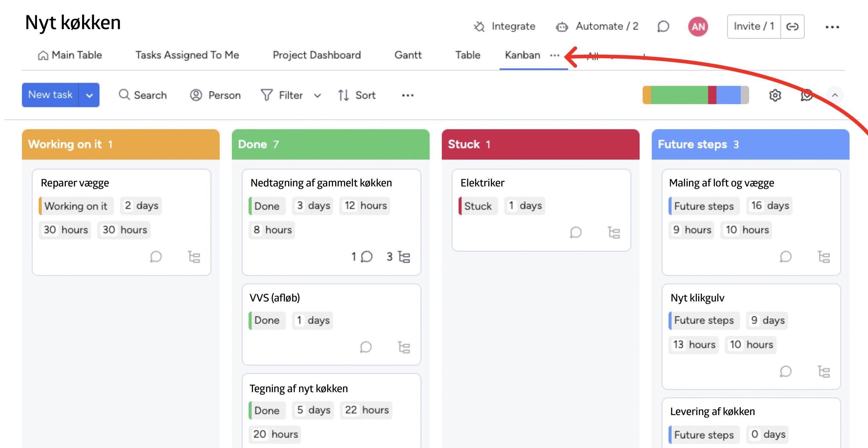Screen dimensions: 868x448
Task: Open updates on Nedtagning af gammelt køkken
Action: point(366,257)
